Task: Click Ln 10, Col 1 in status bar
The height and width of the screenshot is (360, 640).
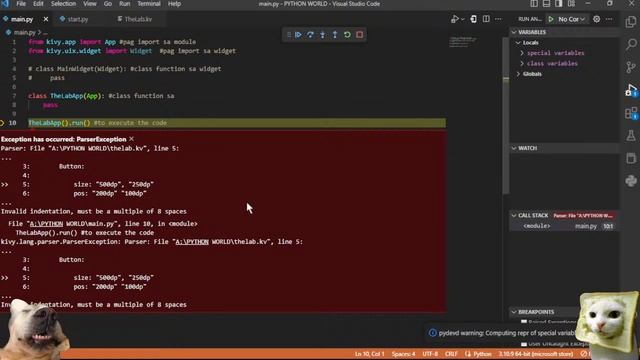Action: click(369, 354)
